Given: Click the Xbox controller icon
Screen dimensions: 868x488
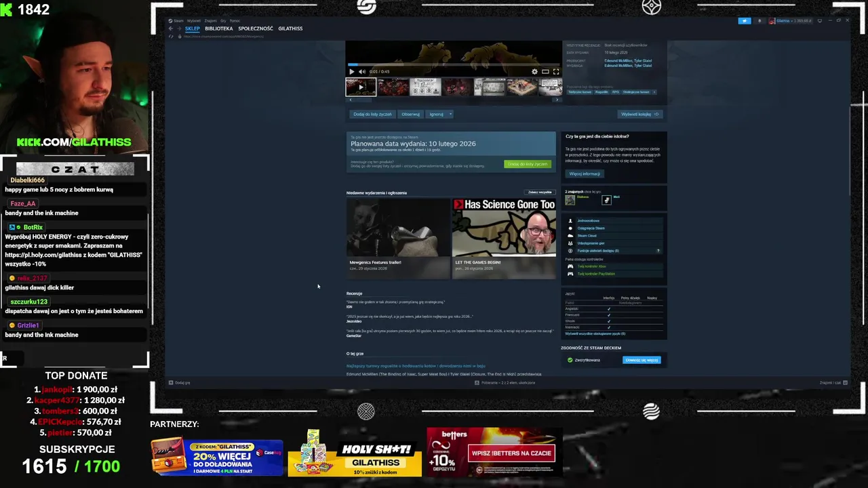Looking at the screenshot, I should 570,266.
